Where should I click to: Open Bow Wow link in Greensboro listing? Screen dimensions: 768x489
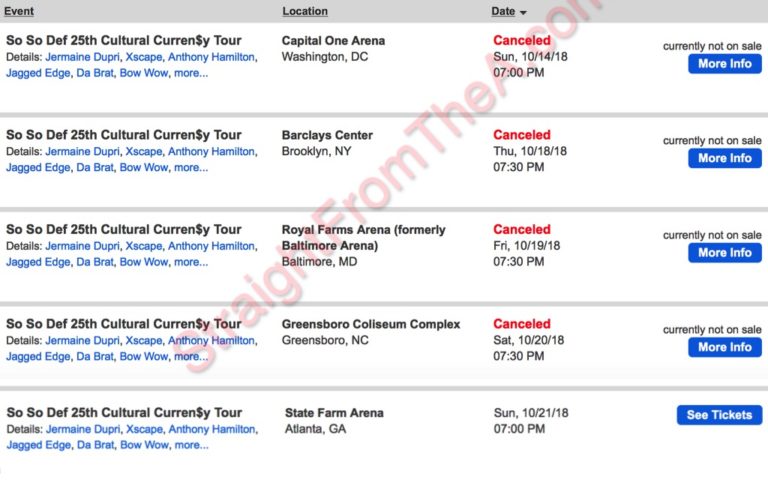(143, 356)
